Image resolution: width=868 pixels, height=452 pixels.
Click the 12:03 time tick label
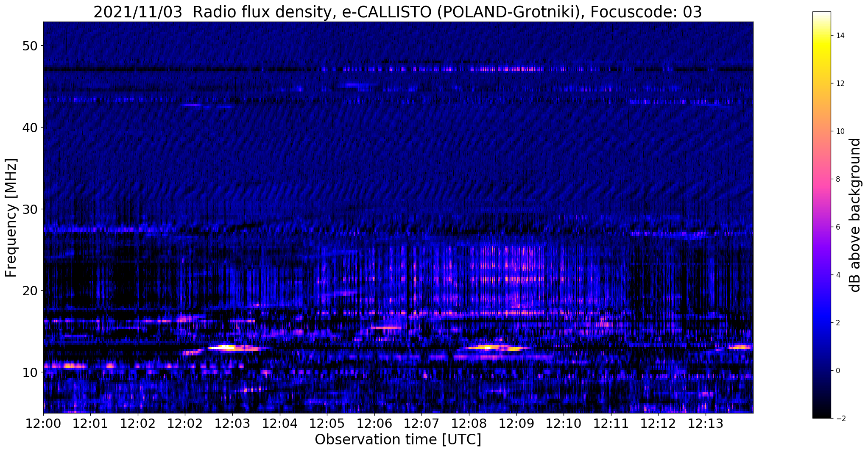232,423
